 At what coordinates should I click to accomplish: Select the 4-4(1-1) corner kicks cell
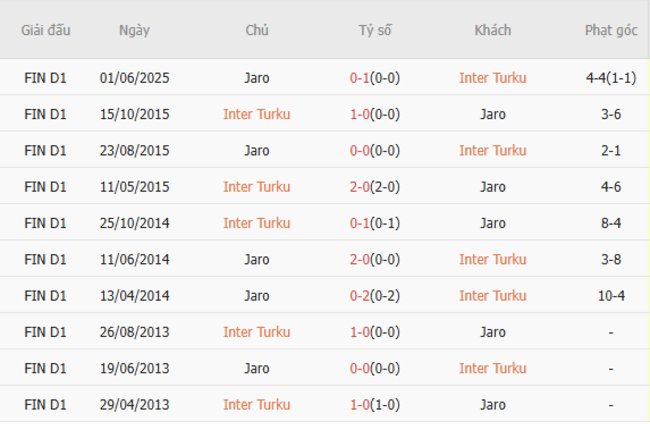point(610,78)
